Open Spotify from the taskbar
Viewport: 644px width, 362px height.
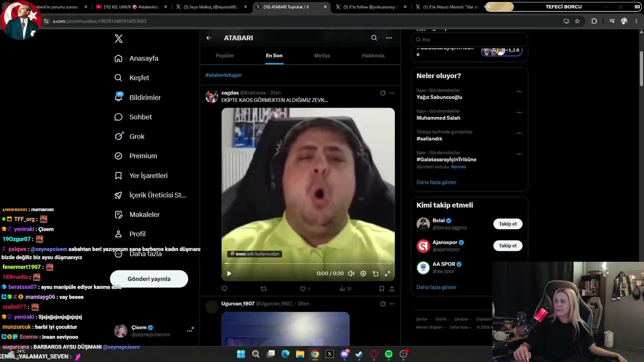point(388,354)
